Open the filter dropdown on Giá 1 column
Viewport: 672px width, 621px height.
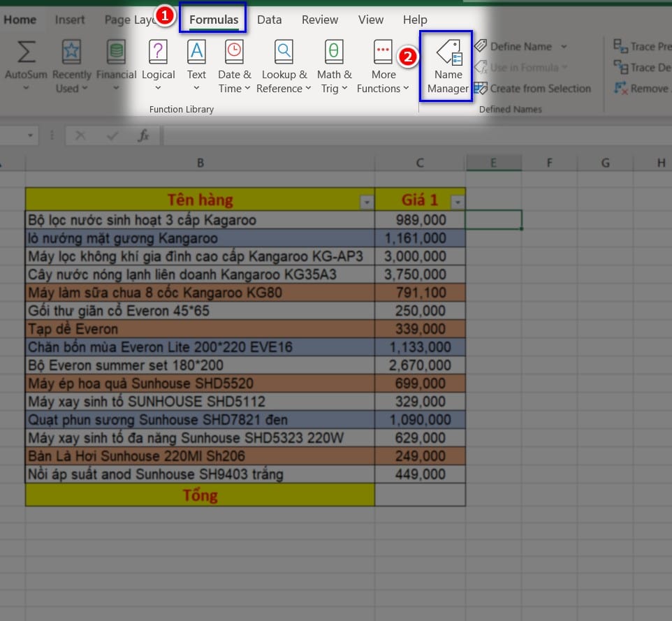coord(458,200)
